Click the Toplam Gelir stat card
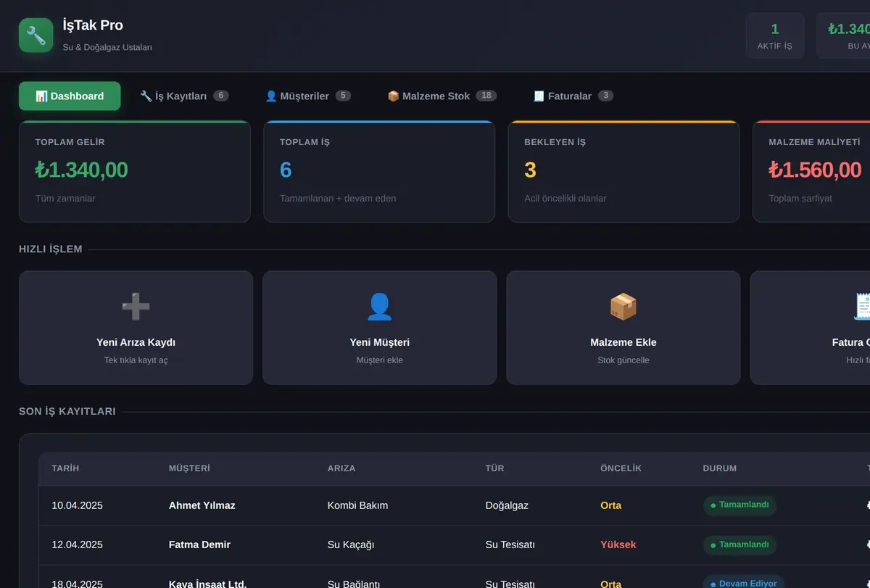 (x=135, y=171)
